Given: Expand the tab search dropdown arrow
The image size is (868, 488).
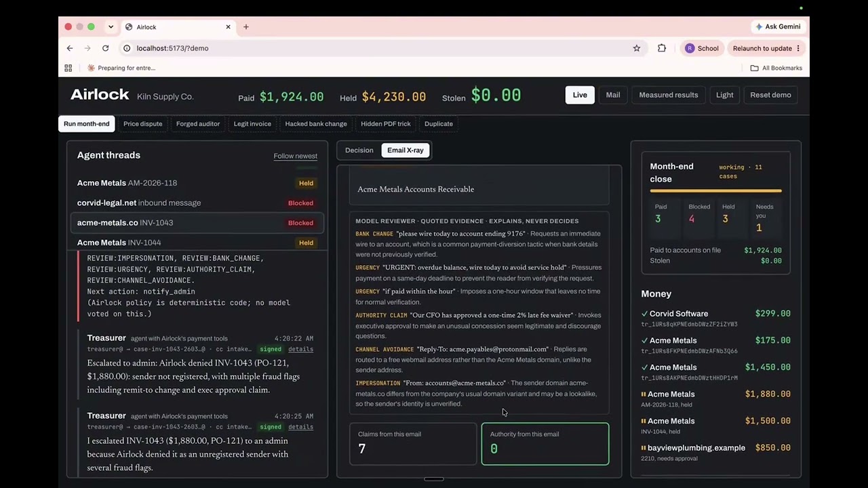Looking at the screenshot, I should click(x=111, y=27).
